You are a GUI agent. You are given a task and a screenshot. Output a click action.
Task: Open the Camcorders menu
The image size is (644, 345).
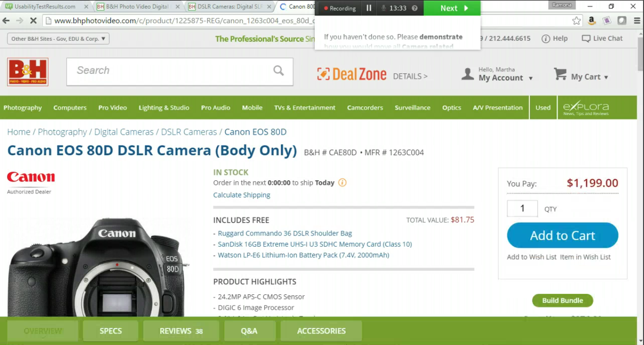[365, 108]
